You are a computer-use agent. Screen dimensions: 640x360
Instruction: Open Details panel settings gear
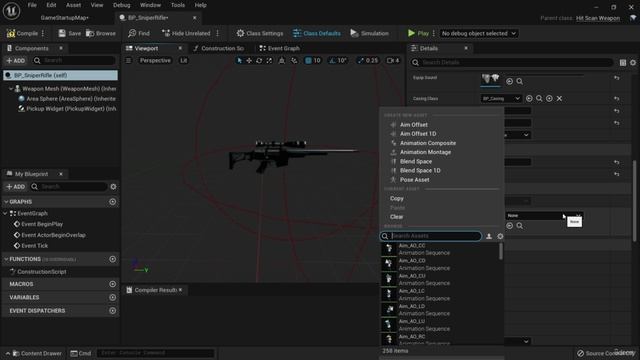[x=633, y=62]
